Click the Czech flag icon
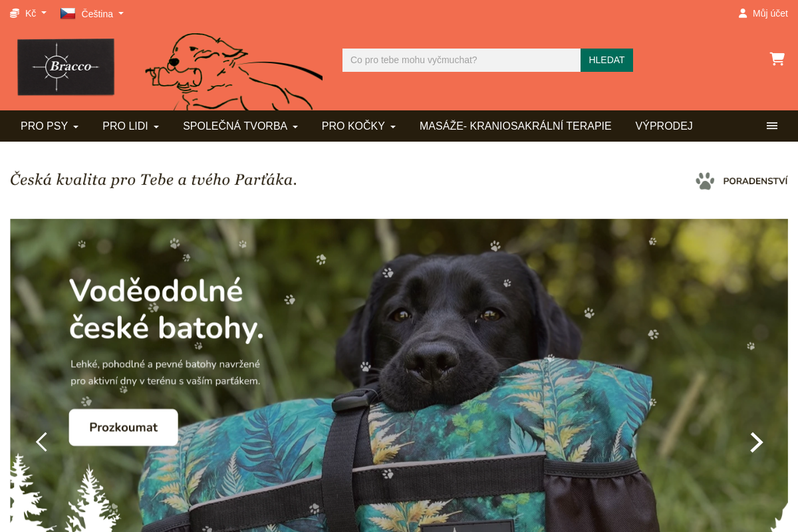The width and height of the screenshot is (798, 532). click(x=68, y=13)
